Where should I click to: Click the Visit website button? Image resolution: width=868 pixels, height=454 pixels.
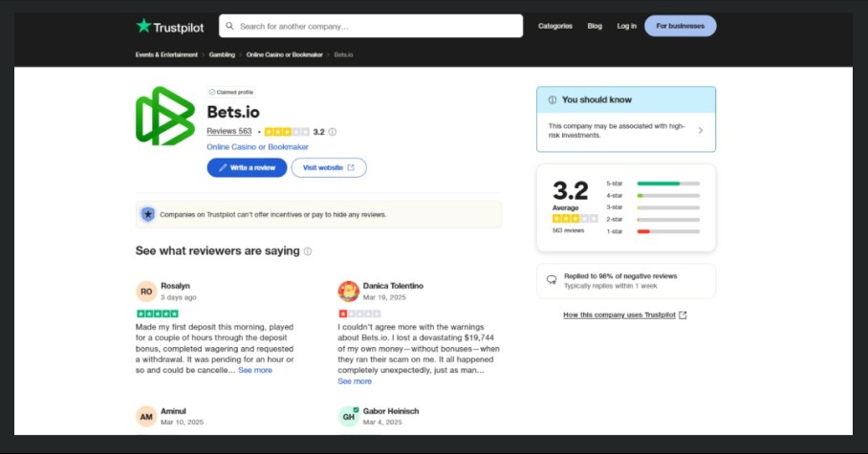(328, 168)
